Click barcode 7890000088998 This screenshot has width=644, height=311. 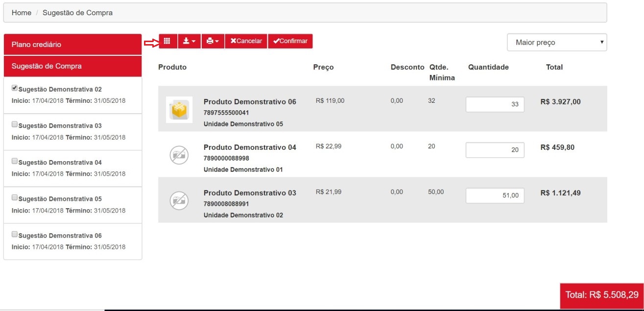pyautogui.click(x=226, y=158)
